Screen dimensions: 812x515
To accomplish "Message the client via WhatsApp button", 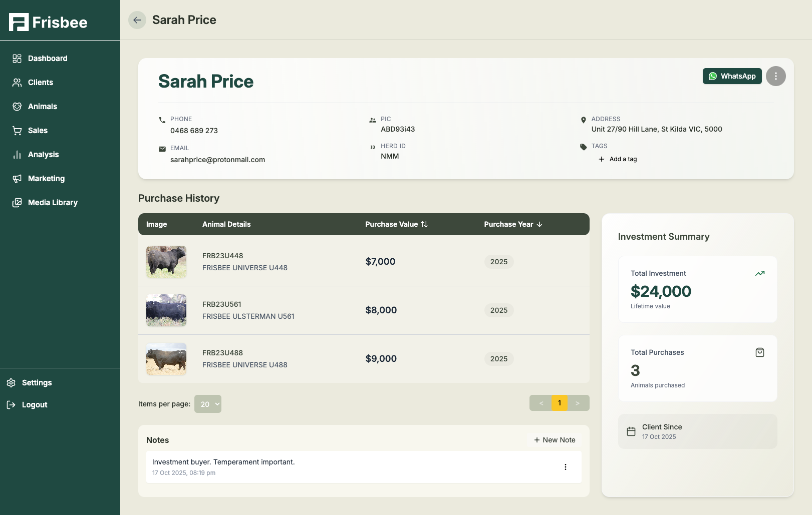I will pos(732,76).
